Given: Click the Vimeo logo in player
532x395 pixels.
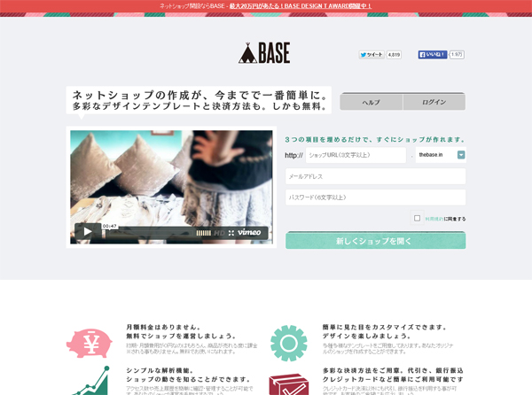Looking at the screenshot, I should (x=250, y=232).
